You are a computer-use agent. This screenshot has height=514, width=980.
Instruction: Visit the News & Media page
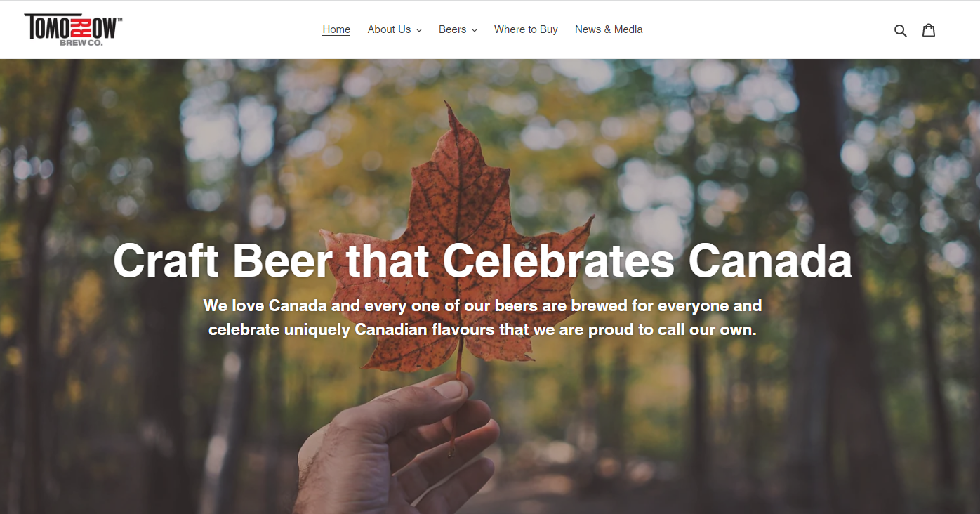(x=609, y=29)
